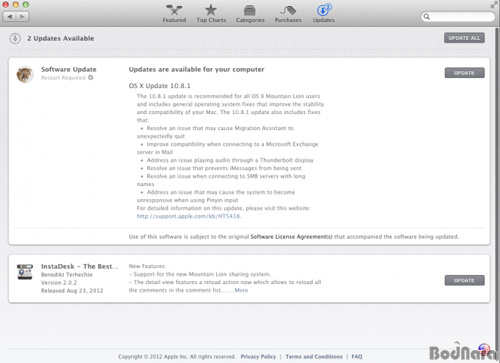Image resolution: width=500 pixels, height=363 pixels.
Task: Expand InstaDesk notes with the More link
Action: (x=241, y=290)
